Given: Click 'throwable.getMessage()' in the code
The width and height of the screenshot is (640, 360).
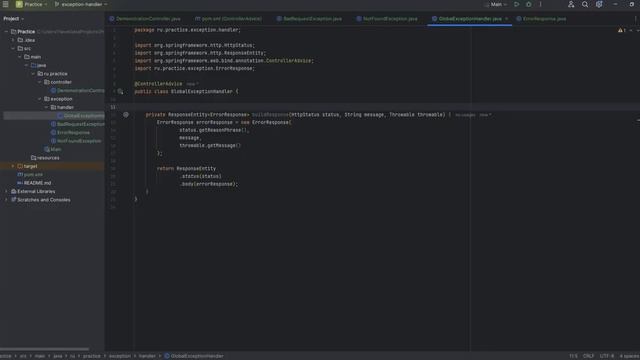Looking at the screenshot, I should point(210,145).
